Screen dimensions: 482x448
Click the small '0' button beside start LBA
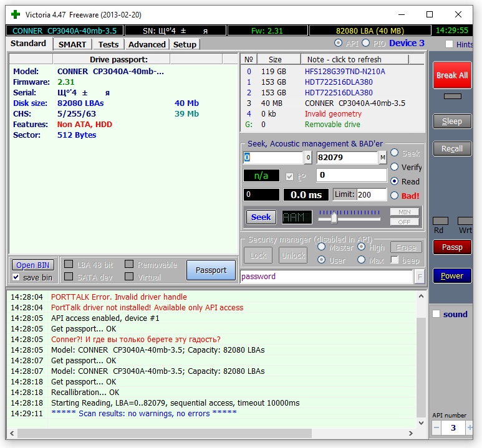click(308, 158)
